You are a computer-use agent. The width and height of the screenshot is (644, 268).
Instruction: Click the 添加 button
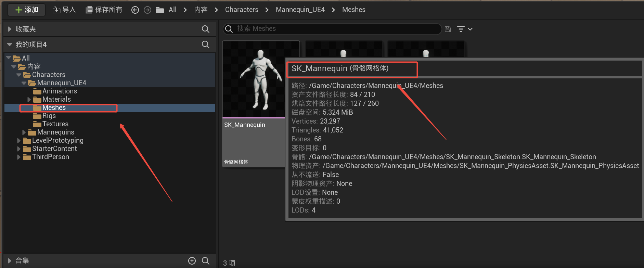(x=27, y=10)
